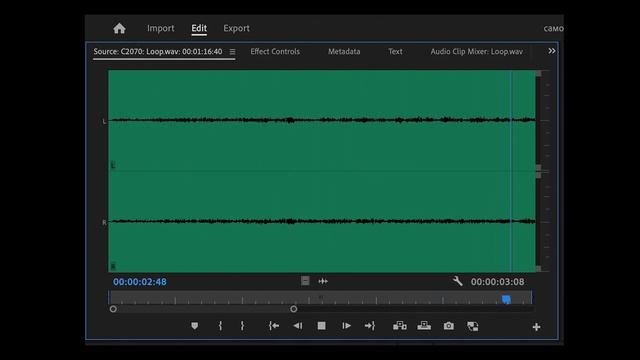Click the duration timecode 00:00:03:08
Screen dimensions: 640x360
[498, 282]
